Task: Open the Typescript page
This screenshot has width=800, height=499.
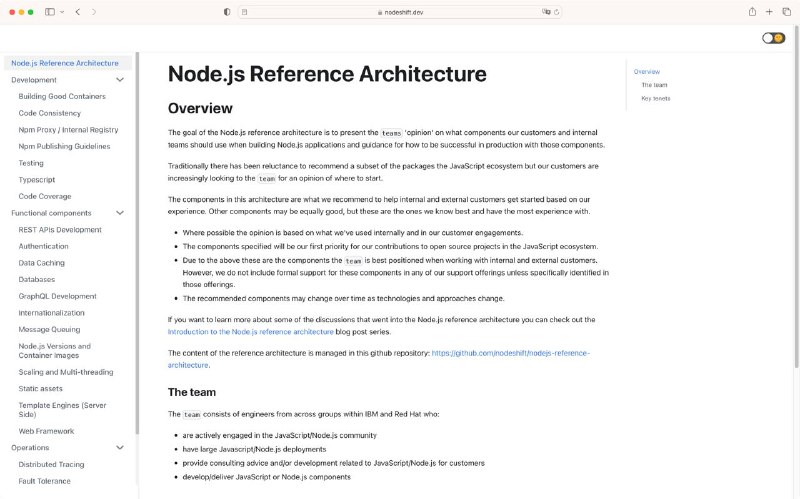Action: click(37, 180)
